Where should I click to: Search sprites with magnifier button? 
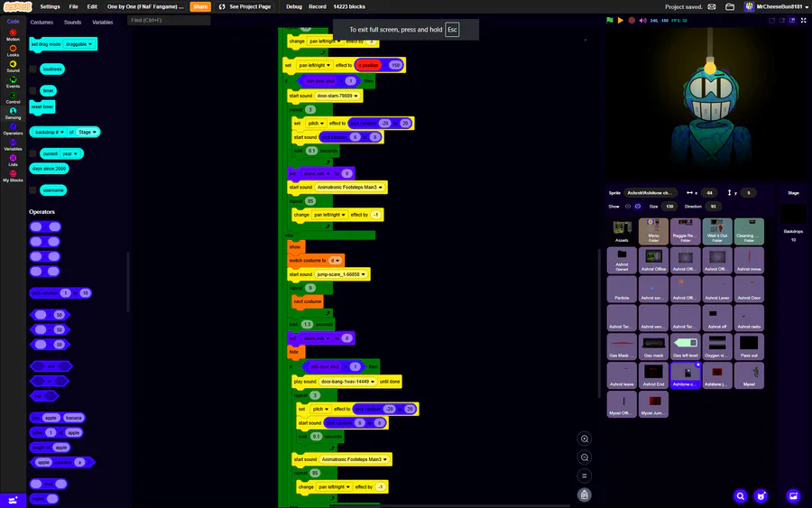[741, 496]
